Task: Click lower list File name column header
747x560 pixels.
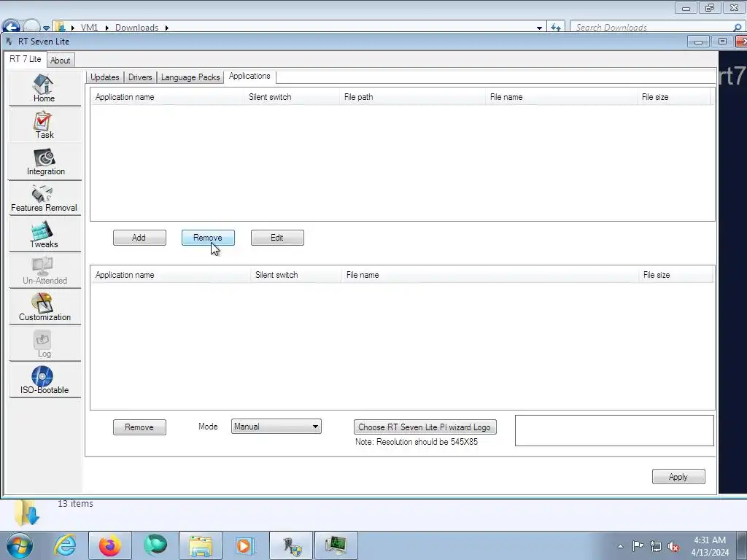Action: pos(490,275)
